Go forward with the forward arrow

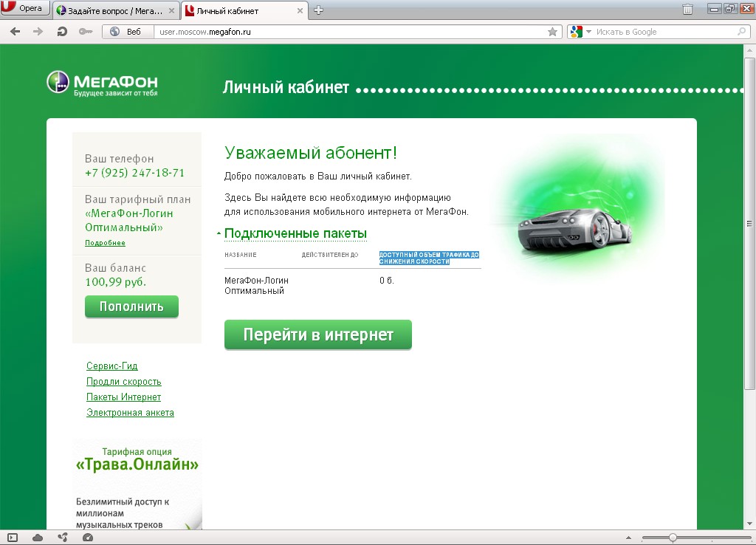pyautogui.click(x=38, y=32)
